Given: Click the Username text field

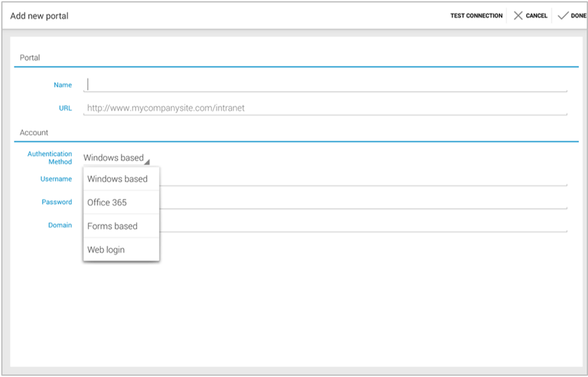Looking at the screenshot, I should (x=363, y=178).
